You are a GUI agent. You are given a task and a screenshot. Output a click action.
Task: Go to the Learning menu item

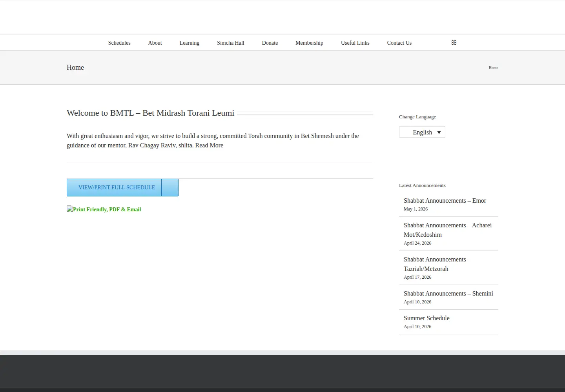[189, 43]
